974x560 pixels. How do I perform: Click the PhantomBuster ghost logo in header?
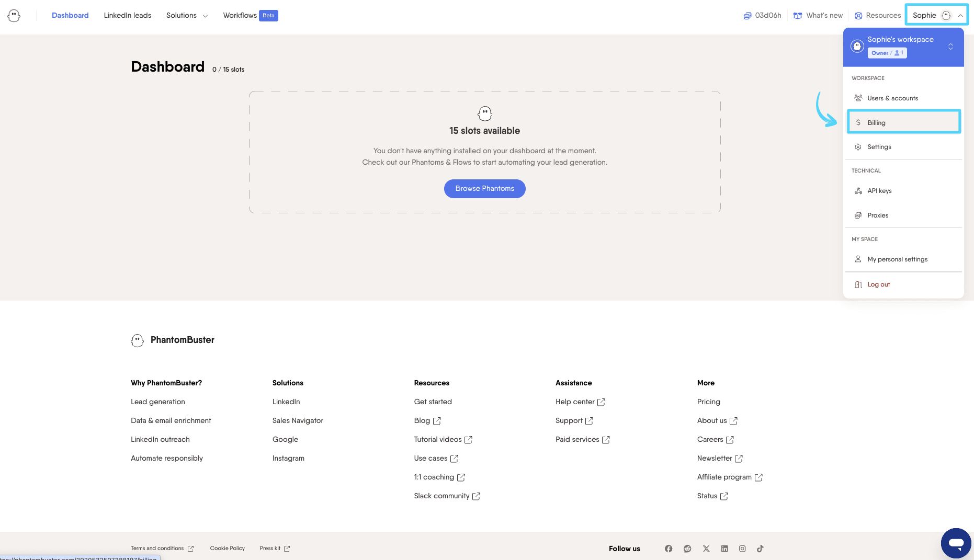(14, 16)
